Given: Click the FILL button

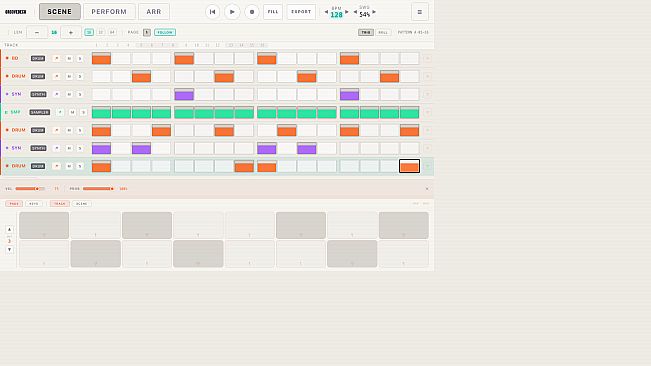Looking at the screenshot, I should click(273, 12).
